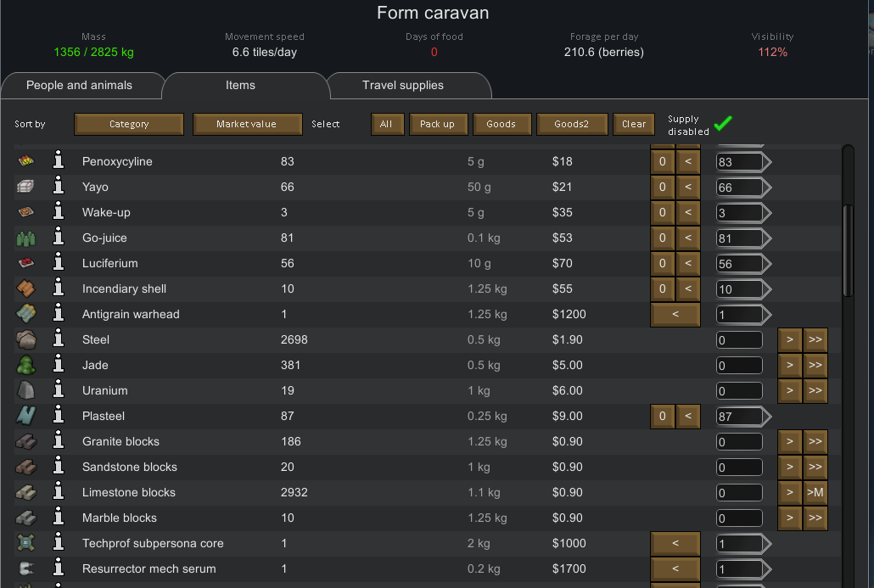Add one Steel to caravan
Image resolution: width=874 pixels, height=588 pixels.
790,339
